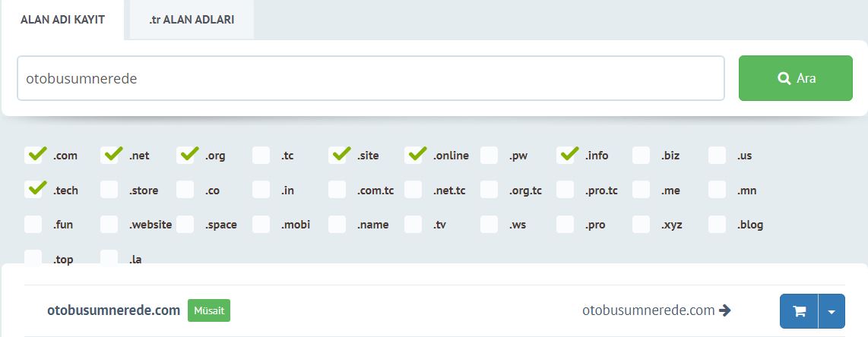This screenshot has width=868, height=337.
Task: Uncheck the .com extension checkbox
Action: tap(33, 156)
